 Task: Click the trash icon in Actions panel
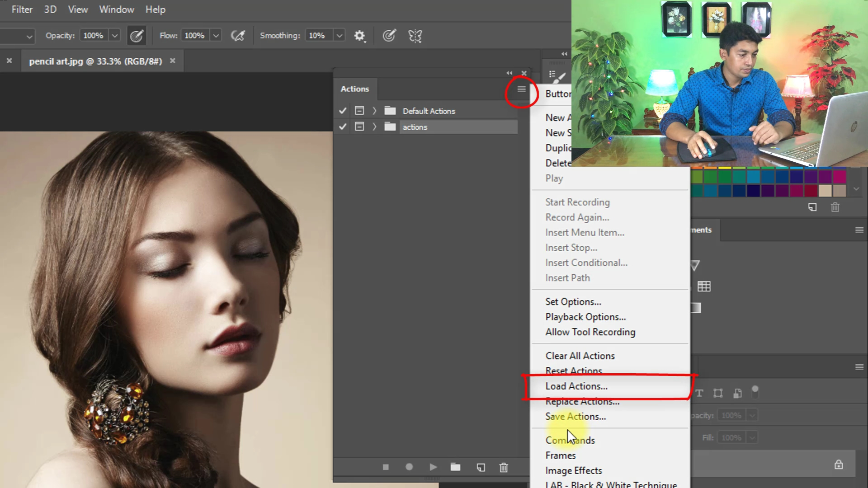(x=504, y=467)
